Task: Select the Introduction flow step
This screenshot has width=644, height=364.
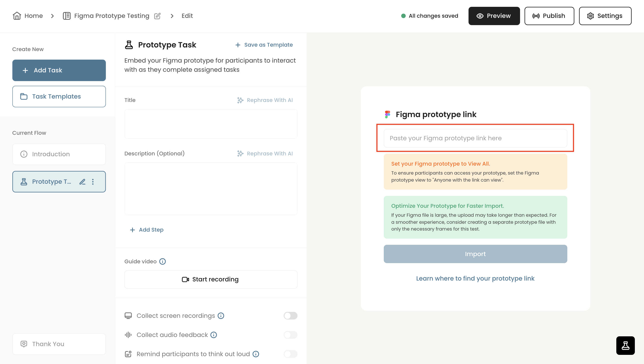Action: pos(59,154)
